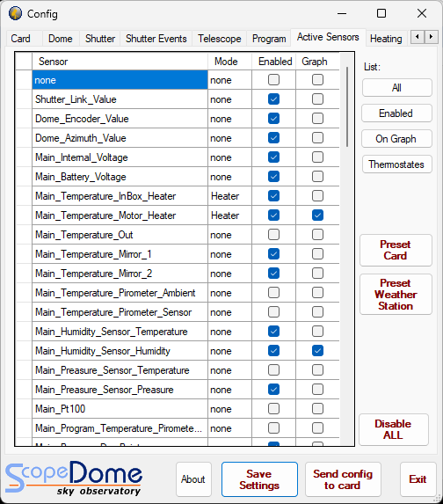
Task: Click Send config to card
Action: click(x=343, y=479)
